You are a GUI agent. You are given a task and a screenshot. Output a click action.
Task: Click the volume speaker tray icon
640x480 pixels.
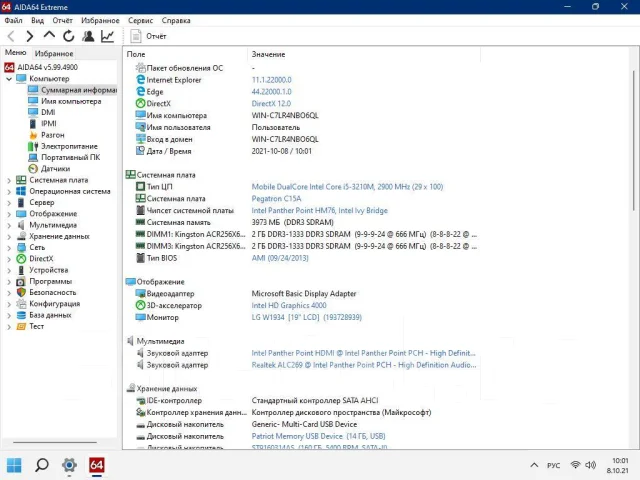(590, 465)
